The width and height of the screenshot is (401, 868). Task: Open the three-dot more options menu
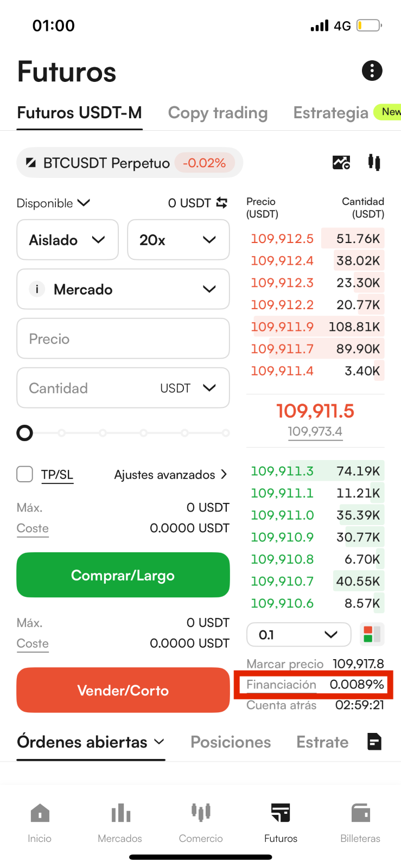(x=372, y=71)
